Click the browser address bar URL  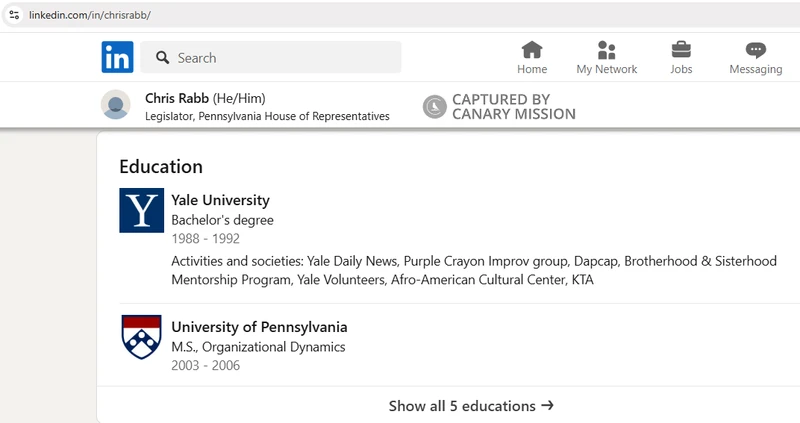(x=90, y=16)
